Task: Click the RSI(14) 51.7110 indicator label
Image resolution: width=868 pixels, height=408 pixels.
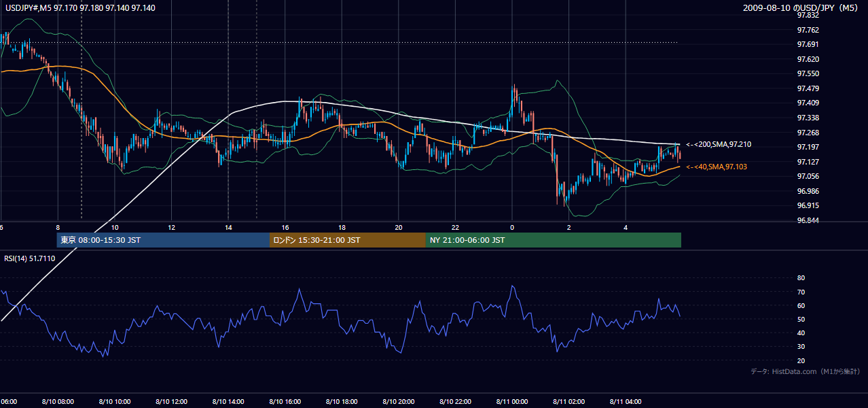Action: [29, 258]
